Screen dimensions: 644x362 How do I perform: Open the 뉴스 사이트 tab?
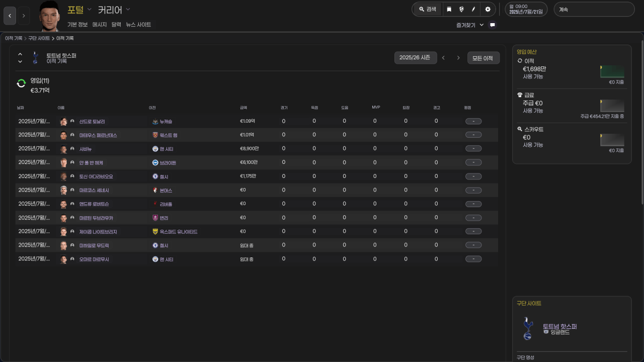click(x=138, y=25)
